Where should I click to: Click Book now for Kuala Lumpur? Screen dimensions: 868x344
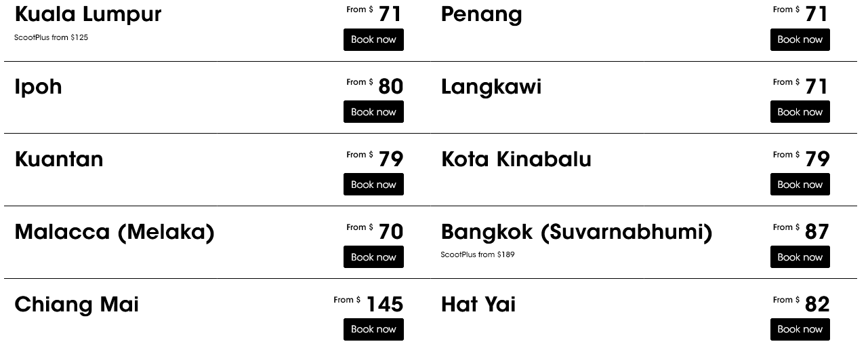[x=373, y=40]
